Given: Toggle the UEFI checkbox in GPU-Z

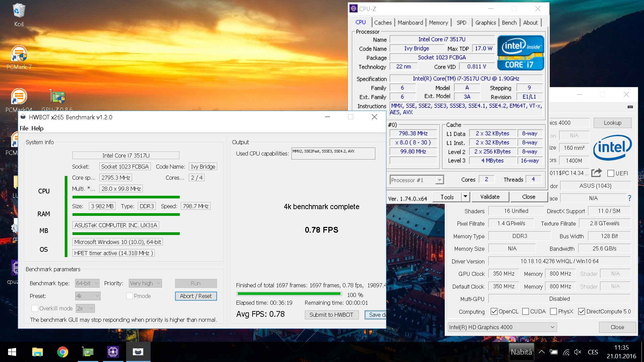Looking at the screenshot, I should click(x=611, y=173).
